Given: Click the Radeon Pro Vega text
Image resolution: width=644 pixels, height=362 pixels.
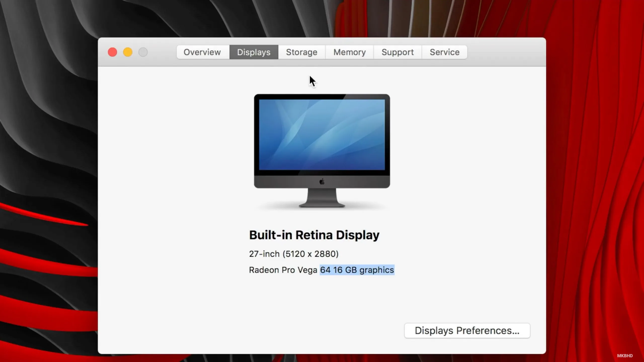Looking at the screenshot, I should pyautogui.click(x=283, y=270).
